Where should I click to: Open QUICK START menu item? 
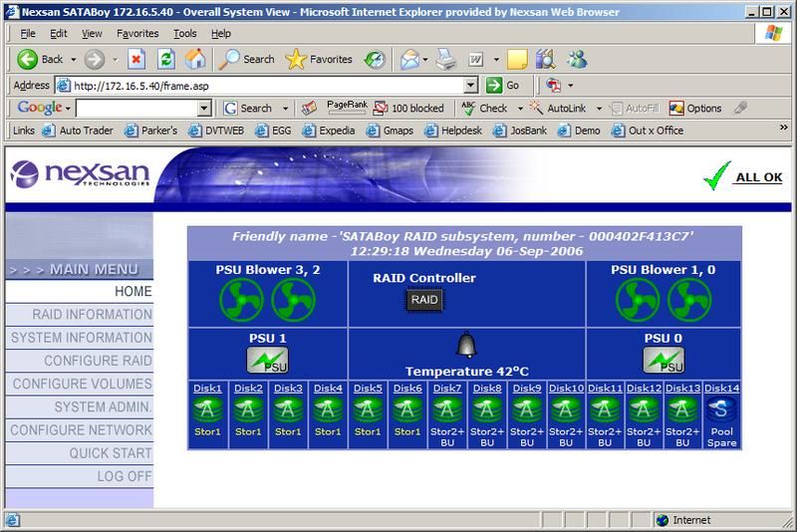click(80, 453)
